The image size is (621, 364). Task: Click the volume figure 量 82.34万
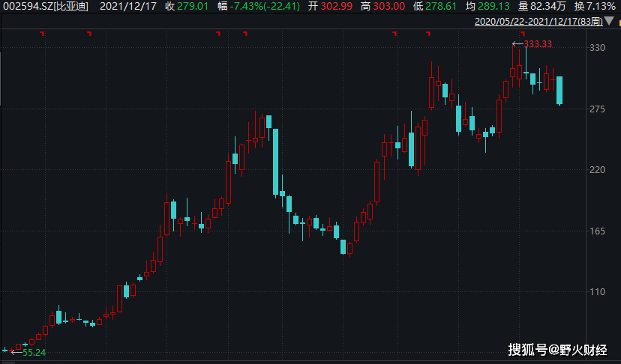coord(541,7)
